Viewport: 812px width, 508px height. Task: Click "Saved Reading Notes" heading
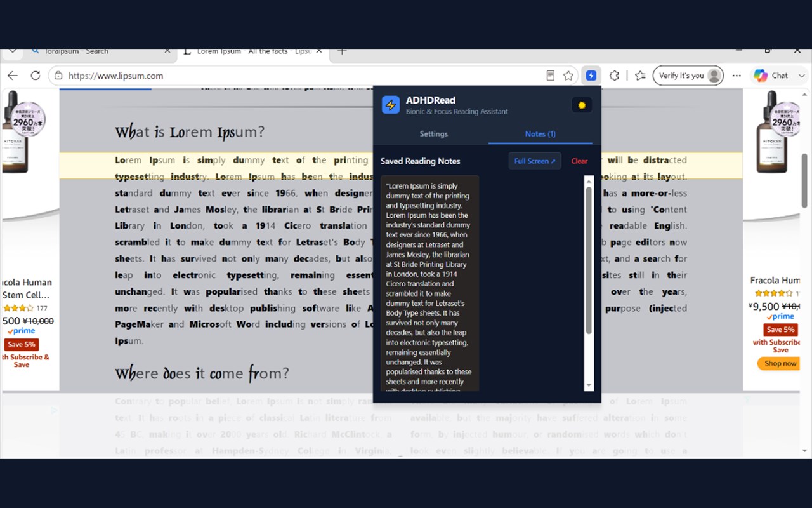pos(420,161)
